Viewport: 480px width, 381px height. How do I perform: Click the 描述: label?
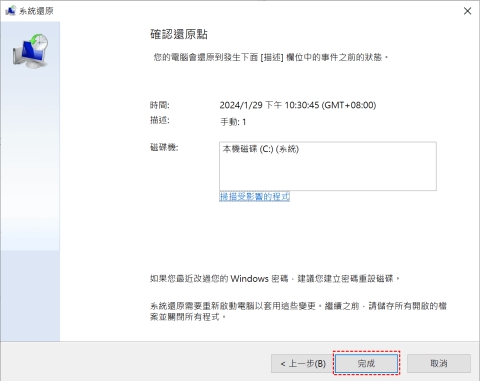tap(159, 120)
